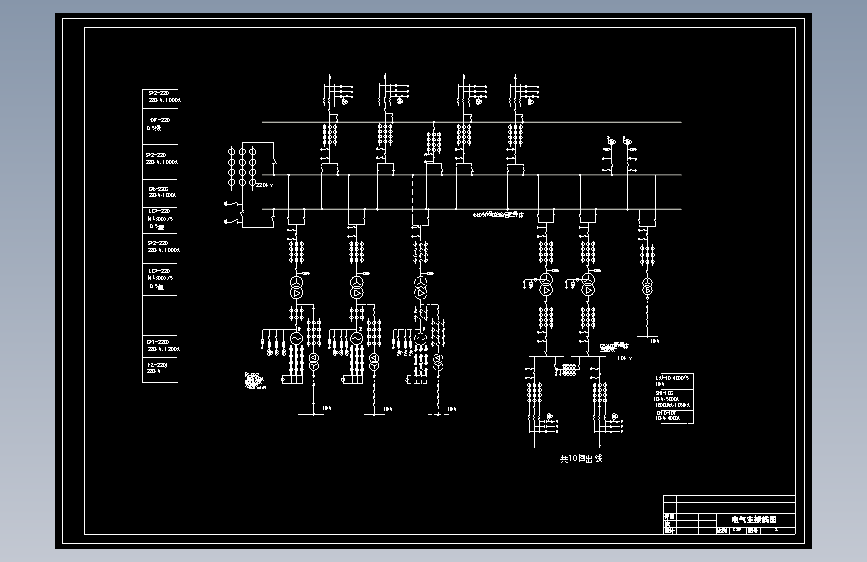Select the 10kV label beside the lower right bus

point(624,358)
